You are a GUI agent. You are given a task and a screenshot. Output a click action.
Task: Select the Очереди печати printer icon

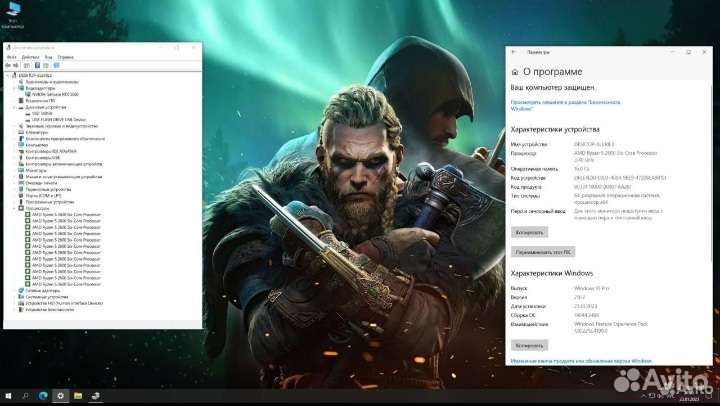(x=21, y=183)
